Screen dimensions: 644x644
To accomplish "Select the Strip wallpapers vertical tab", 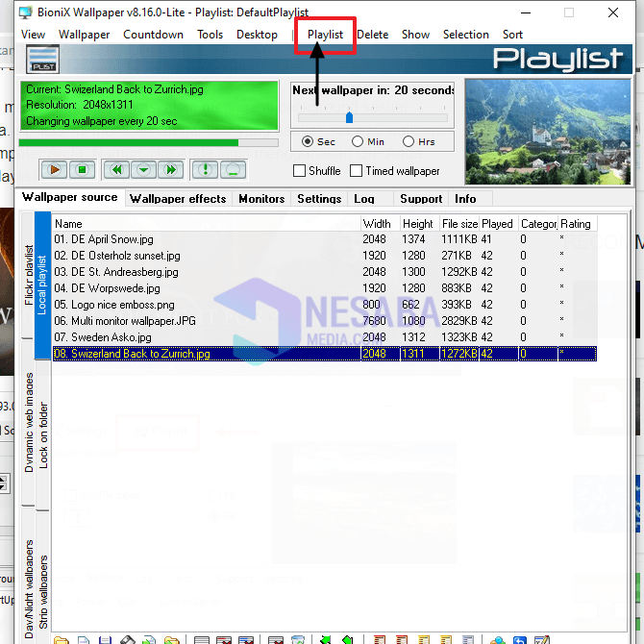I will 43,579.
